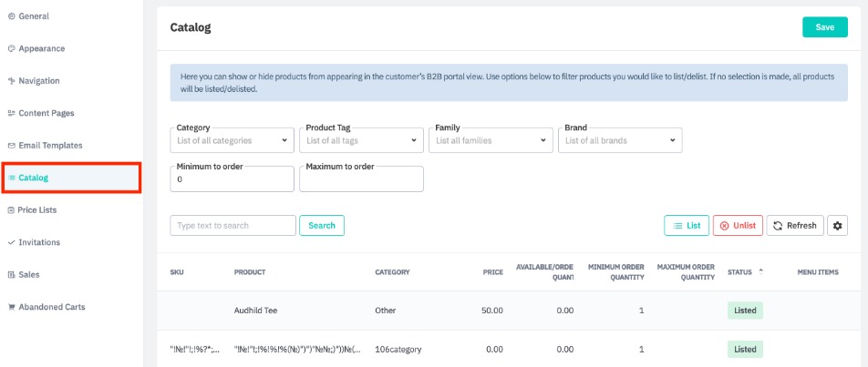868x367 pixels.
Task: Click the Maximum to order field
Action: (x=361, y=179)
